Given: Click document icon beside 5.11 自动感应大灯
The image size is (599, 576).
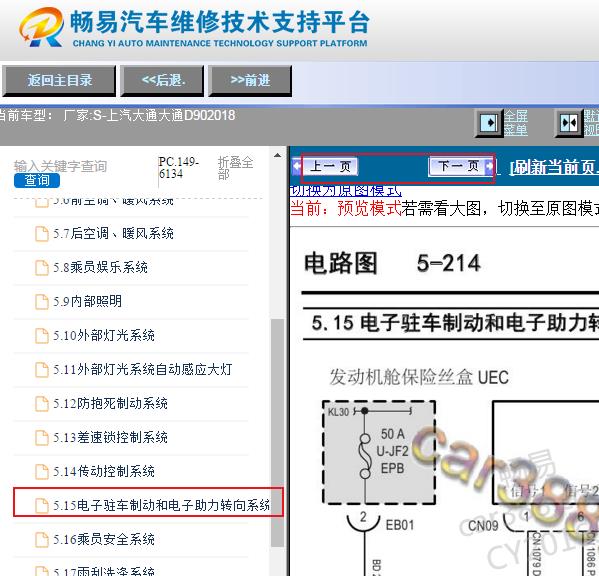Looking at the screenshot, I should pos(42,370).
